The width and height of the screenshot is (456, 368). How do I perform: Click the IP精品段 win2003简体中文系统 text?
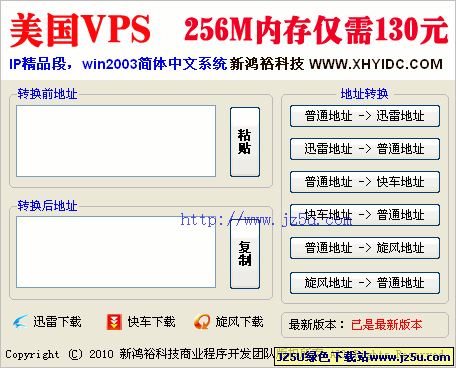click(x=118, y=64)
